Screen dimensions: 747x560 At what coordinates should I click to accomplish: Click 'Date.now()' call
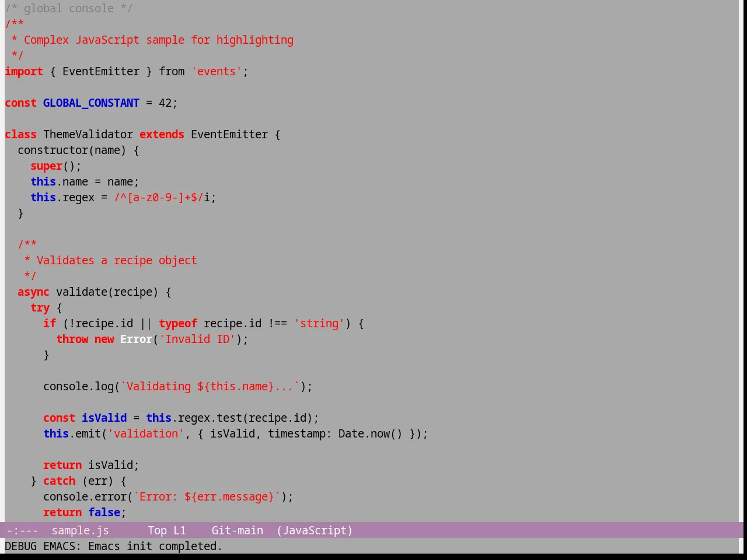(x=371, y=433)
